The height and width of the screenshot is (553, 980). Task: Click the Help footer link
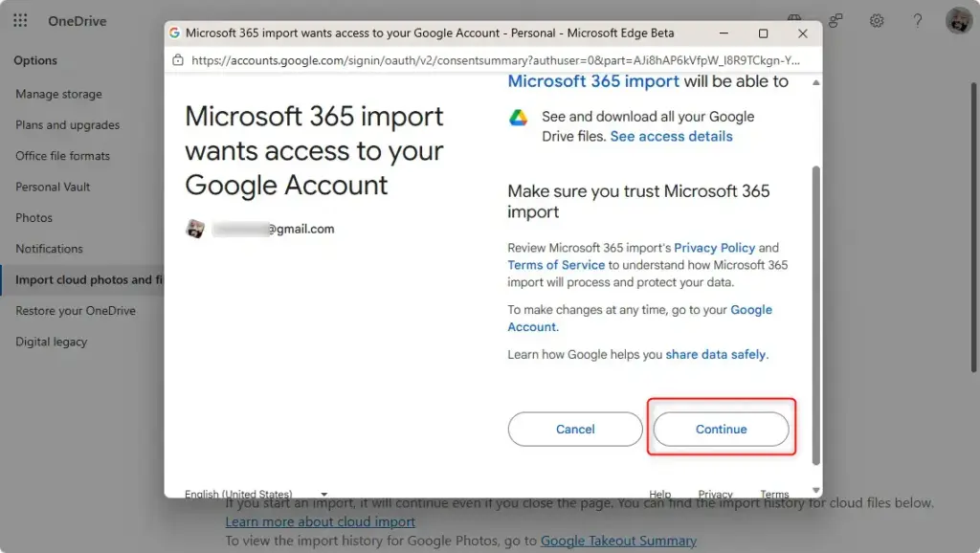tap(659, 494)
